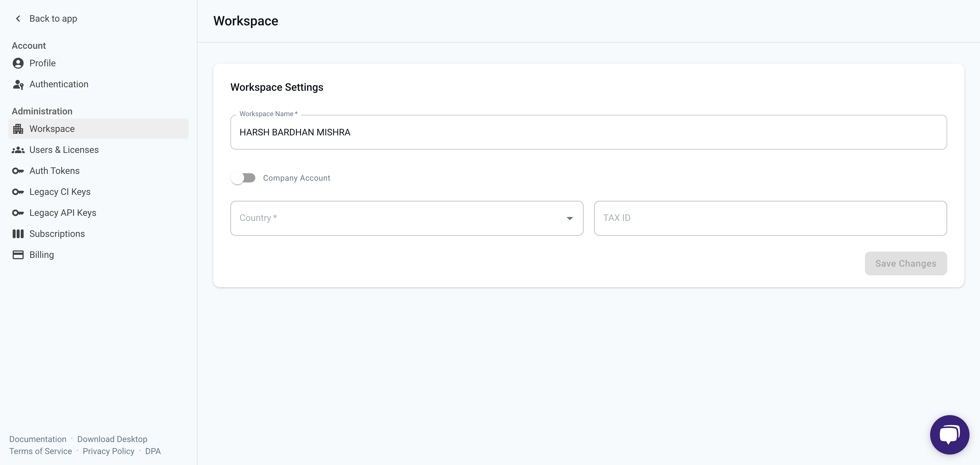Select the Auth Tokens key icon
Screen dimensions: 980x465
click(x=18, y=170)
